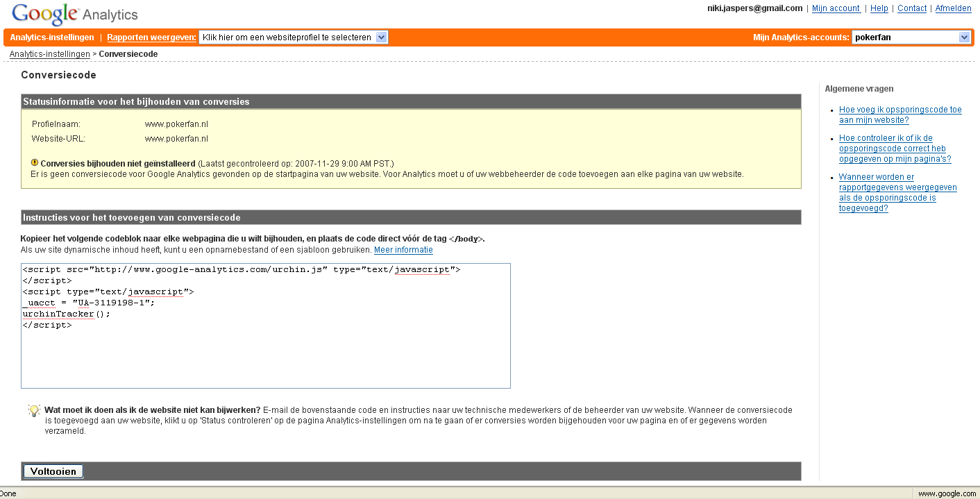Open the website profile dropdown
Viewport: 980px width, 499px height.
tap(293, 37)
